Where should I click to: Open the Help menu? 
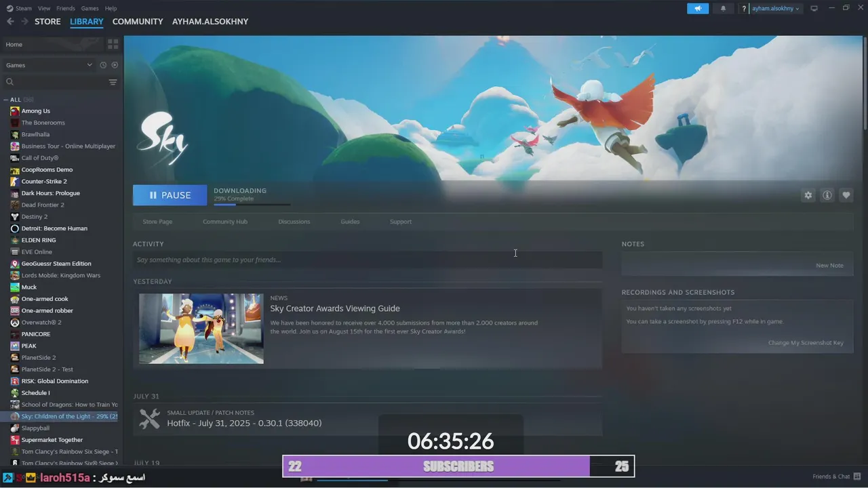pos(111,8)
